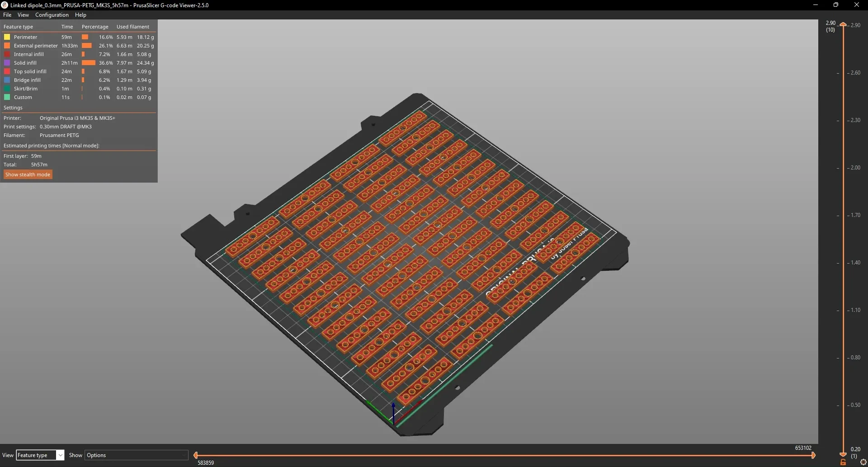
Task: Click the '26.1%' External perimeter percentage
Action: pos(106,46)
